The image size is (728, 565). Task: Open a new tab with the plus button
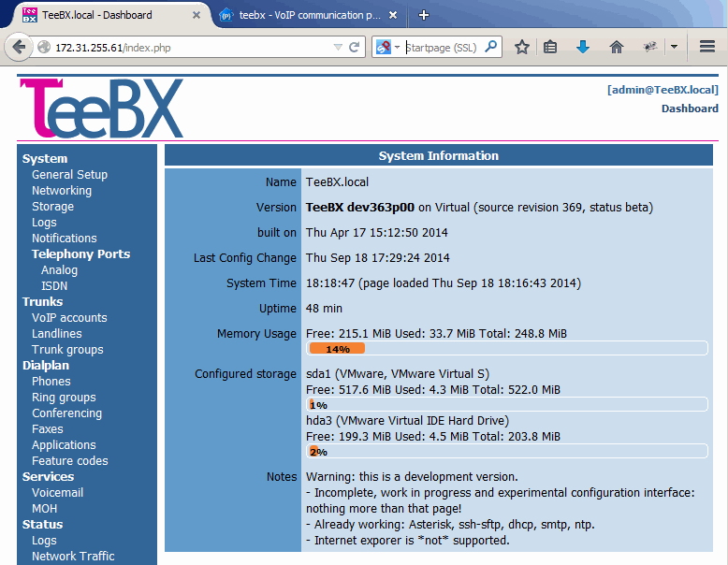pyautogui.click(x=424, y=15)
